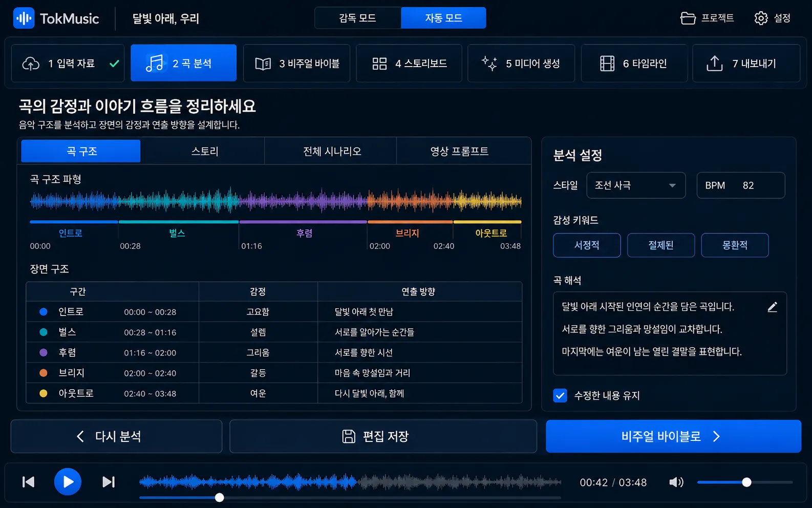The height and width of the screenshot is (508, 812).
Task: Go to step 7 내보내기
Action: tap(746, 63)
